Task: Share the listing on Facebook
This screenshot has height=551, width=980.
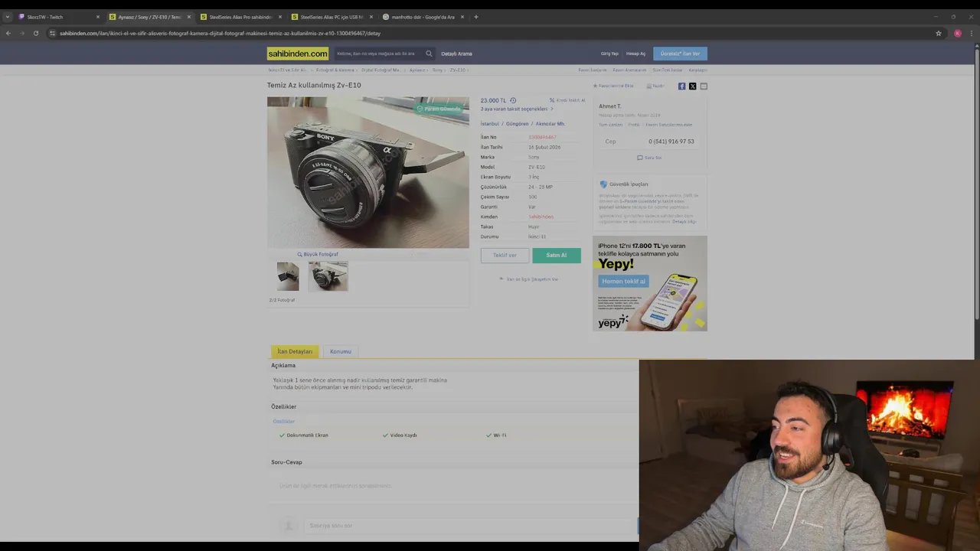Action: coord(682,86)
